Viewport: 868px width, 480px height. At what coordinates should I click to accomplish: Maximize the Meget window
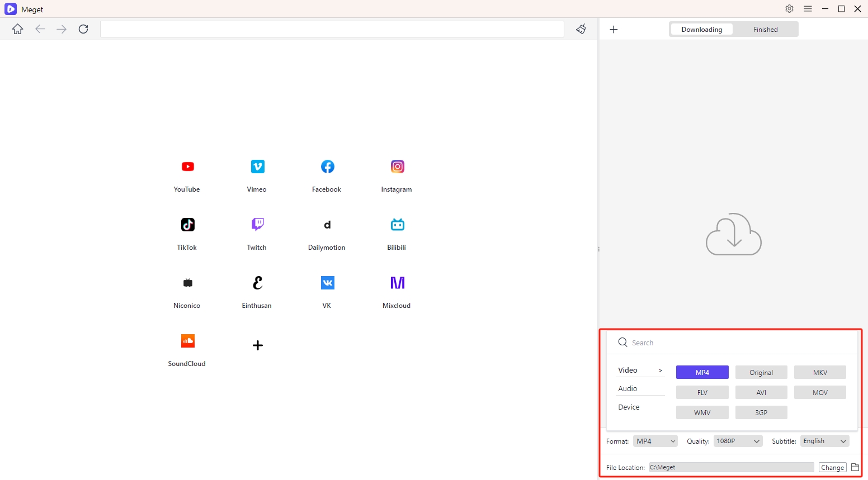point(841,9)
